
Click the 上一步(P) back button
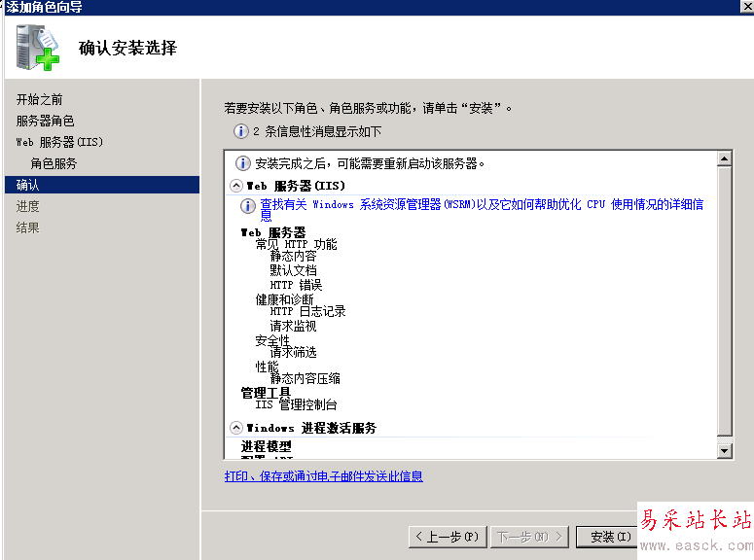click(x=448, y=537)
